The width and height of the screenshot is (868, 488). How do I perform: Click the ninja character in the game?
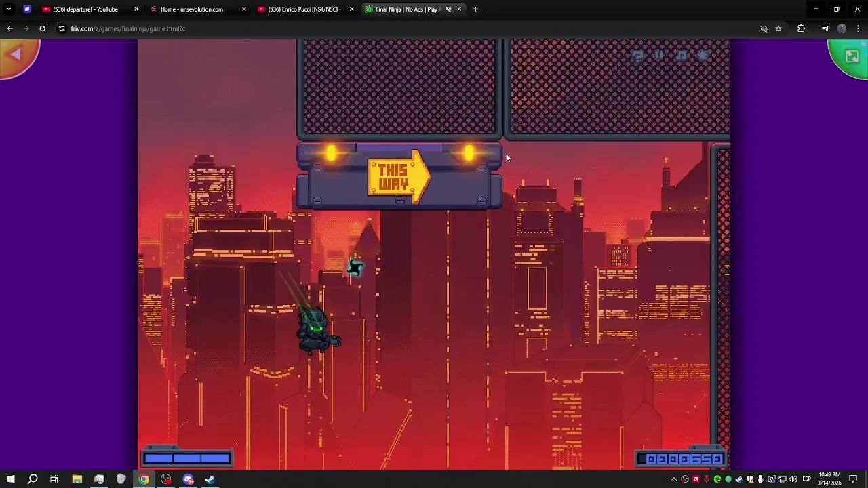pos(317,331)
